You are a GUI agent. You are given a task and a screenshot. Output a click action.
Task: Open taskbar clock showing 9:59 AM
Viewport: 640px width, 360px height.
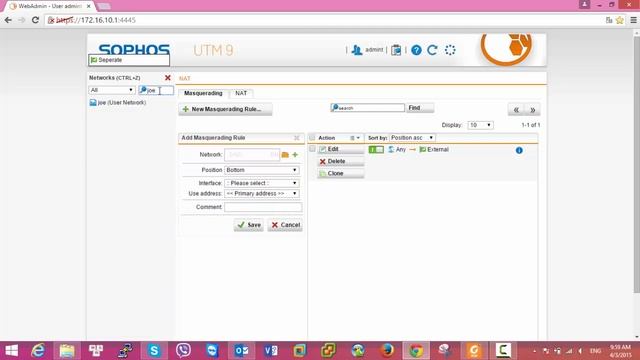pos(620,351)
